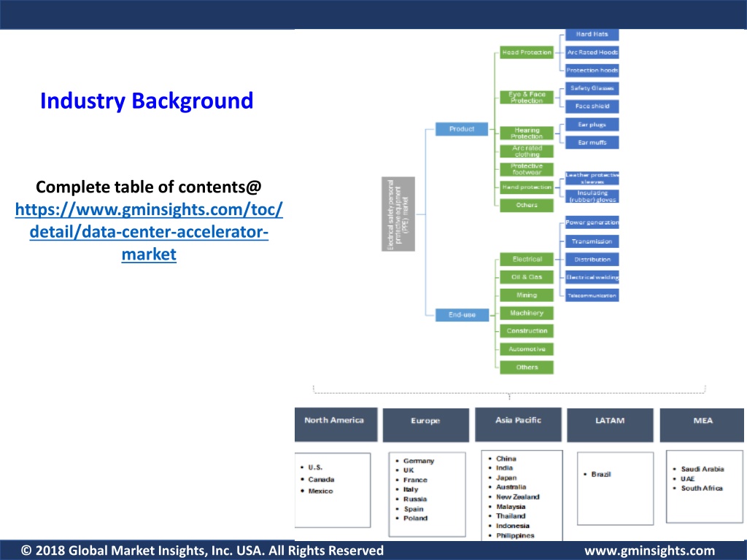Click the Protection hoods box
Image resolution: width=747 pixels, height=560 pixels.
point(592,71)
